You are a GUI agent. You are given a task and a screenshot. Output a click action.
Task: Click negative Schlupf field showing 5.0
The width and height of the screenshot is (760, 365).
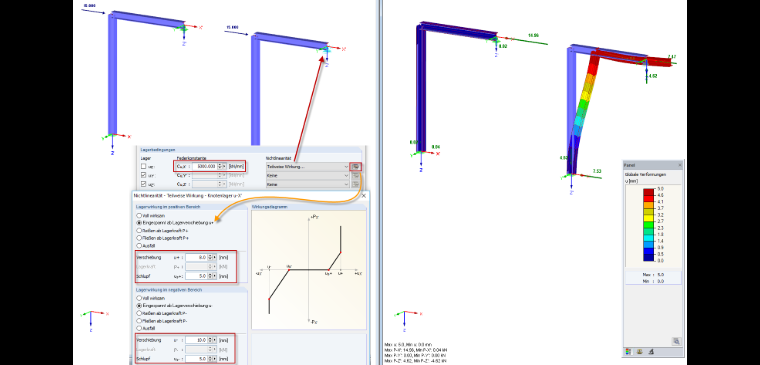pyautogui.click(x=196, y=358)
